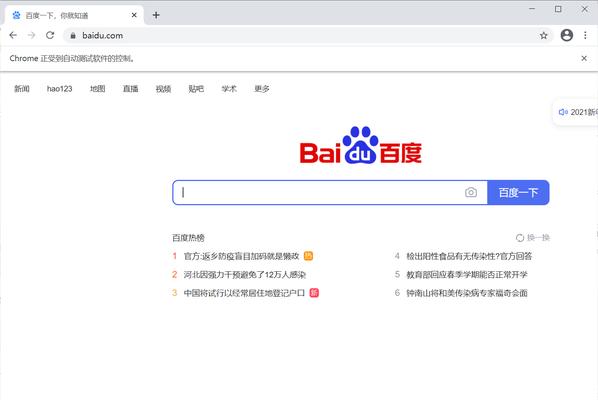Bookmark this page with the star icon
598x400 pixels.
coord(543,35)
